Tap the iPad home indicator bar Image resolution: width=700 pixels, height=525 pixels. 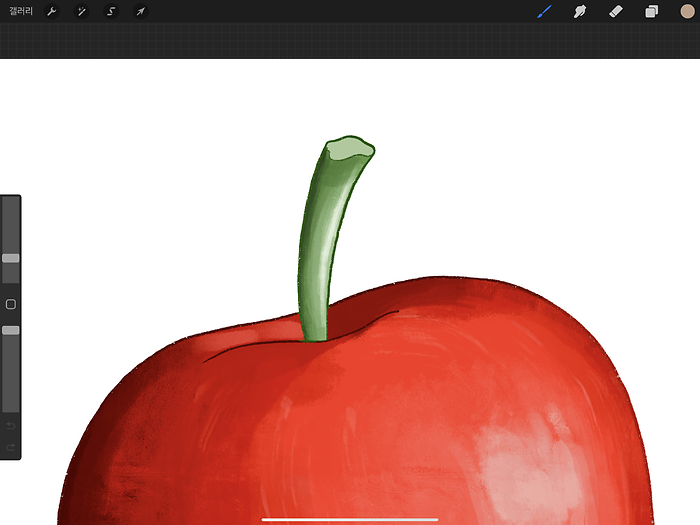(x=350, y=519)
